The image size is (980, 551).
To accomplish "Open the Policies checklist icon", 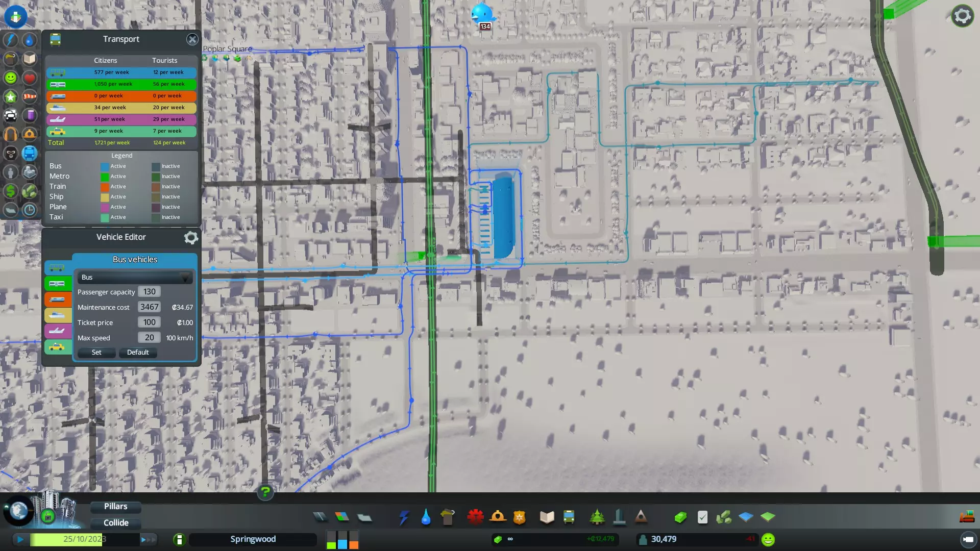I will (702, 517).
